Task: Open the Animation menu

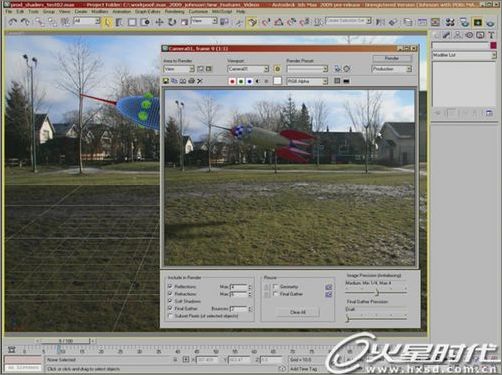Action: click(x=121, y=11)
